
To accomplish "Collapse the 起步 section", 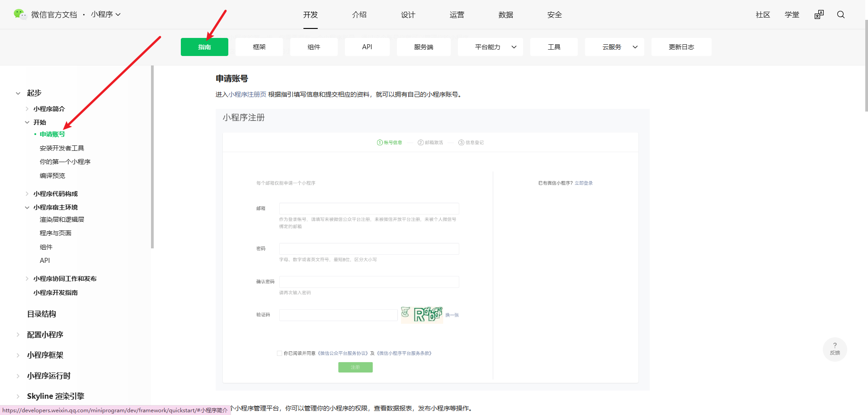I will (18, 93).
